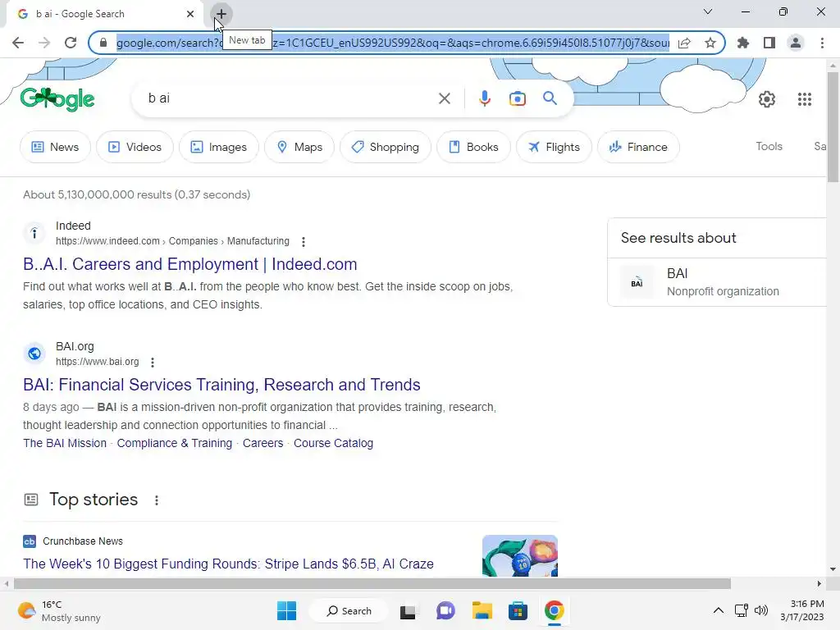The height and width of the screenshot is (630, 840).
Task: Follow 'The BAI Mission' sitelink
Action: (x=65, y=443)
